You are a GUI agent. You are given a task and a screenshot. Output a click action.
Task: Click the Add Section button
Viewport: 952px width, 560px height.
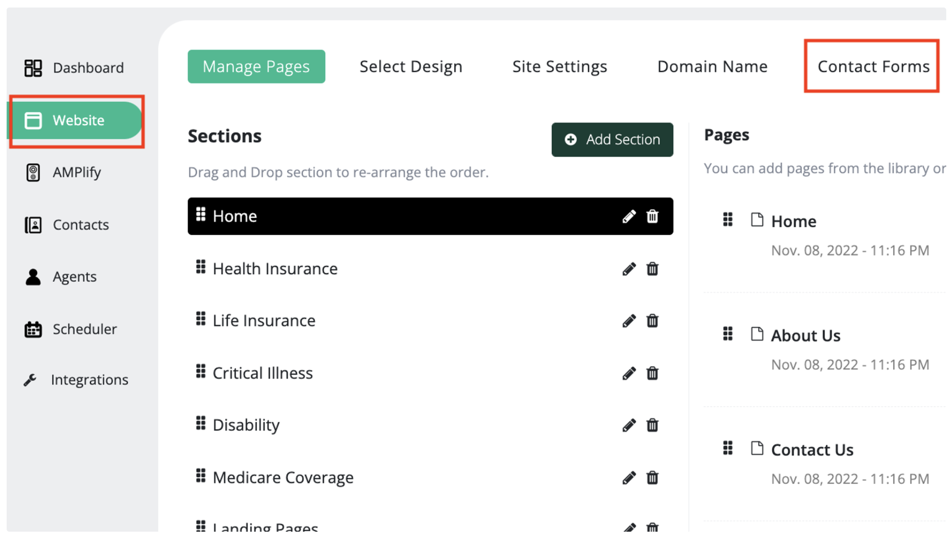tap(612, 139)
